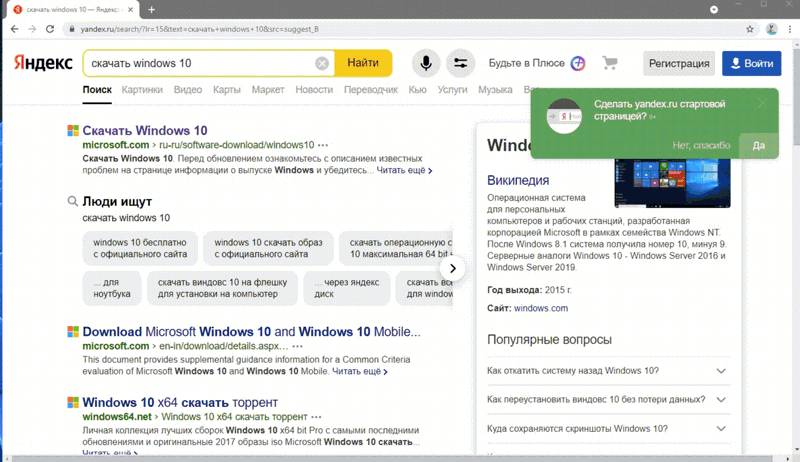
Task: Go back with browser back arrow
Action: point(14,29)
